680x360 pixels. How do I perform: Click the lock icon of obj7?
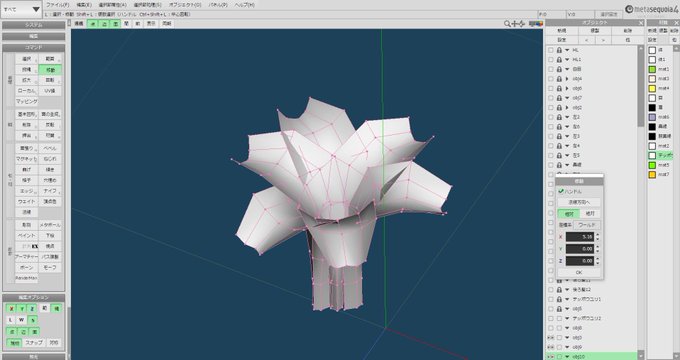click(559, 98)
